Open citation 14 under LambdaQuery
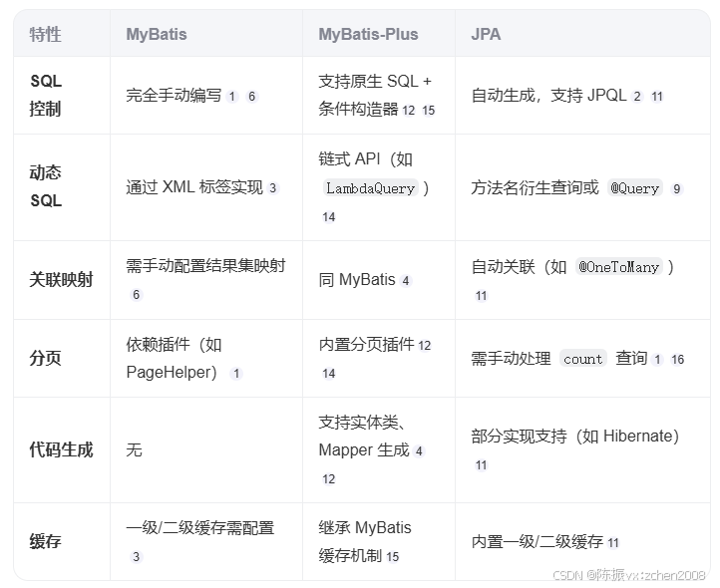This screenshot has height=588, width=720. 329,217
